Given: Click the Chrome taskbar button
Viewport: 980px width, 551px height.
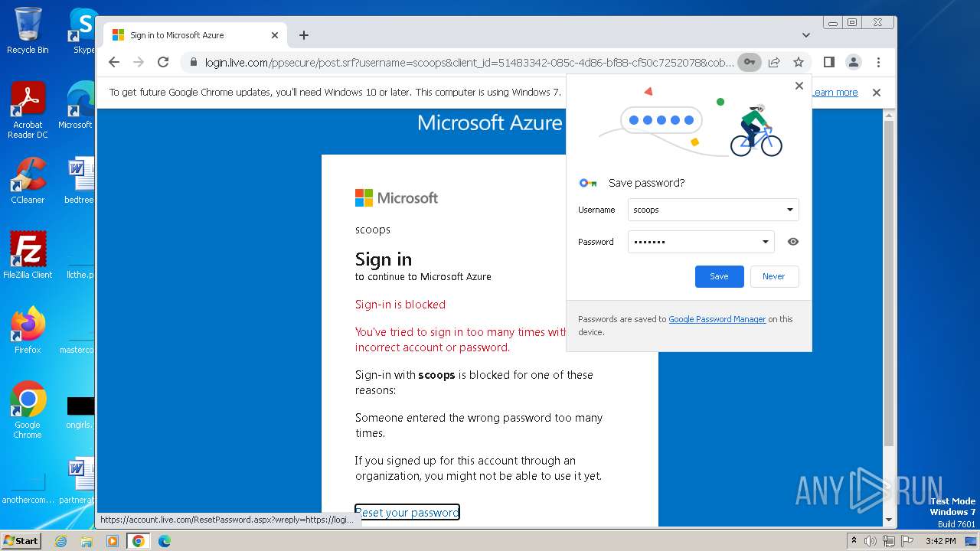Looking at the screenshot, I should click(139, 541).
